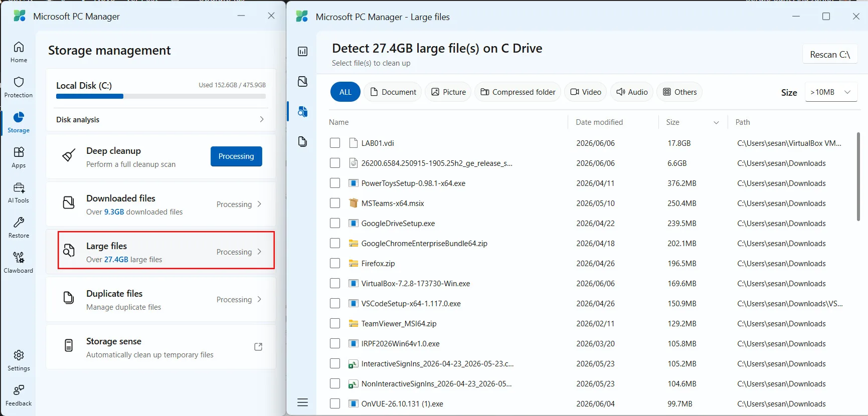
Task: Click Local Disk (C:) usage bar
Action: tap(161, 96)
